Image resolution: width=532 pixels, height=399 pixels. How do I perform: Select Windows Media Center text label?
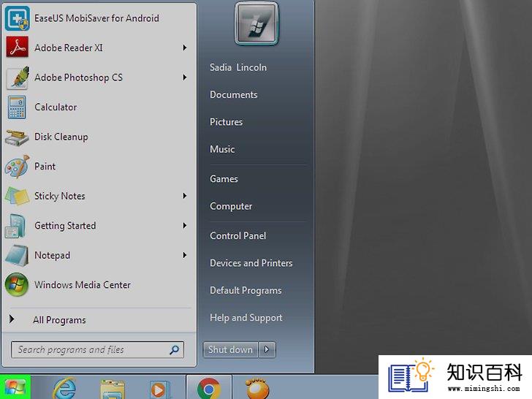tap(83, 285)
